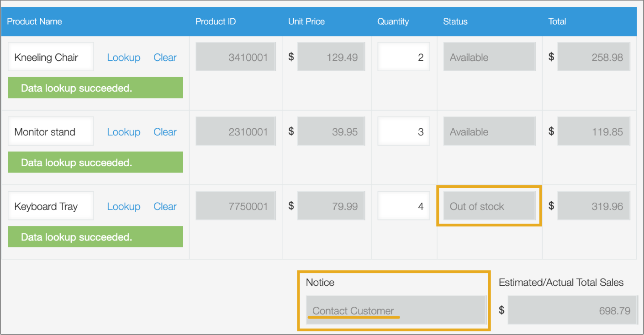Click Lookup link for Kneeling Chair

click(123, 58)
